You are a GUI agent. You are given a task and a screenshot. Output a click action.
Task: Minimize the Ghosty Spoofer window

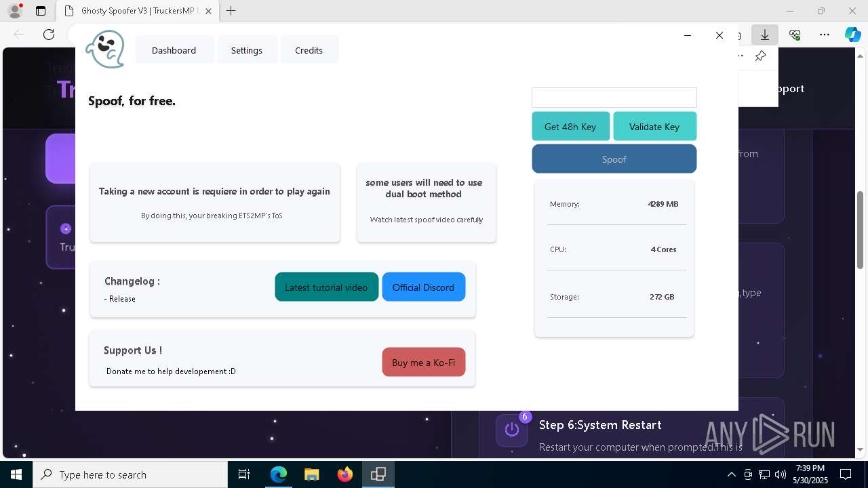(x=688, y=35)
